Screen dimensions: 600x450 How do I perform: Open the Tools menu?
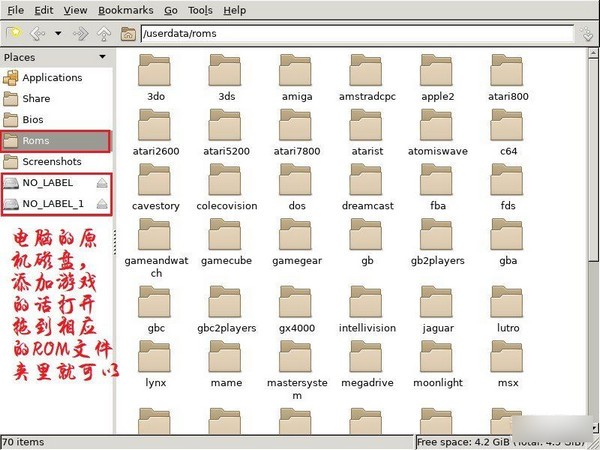coord(200,10)
